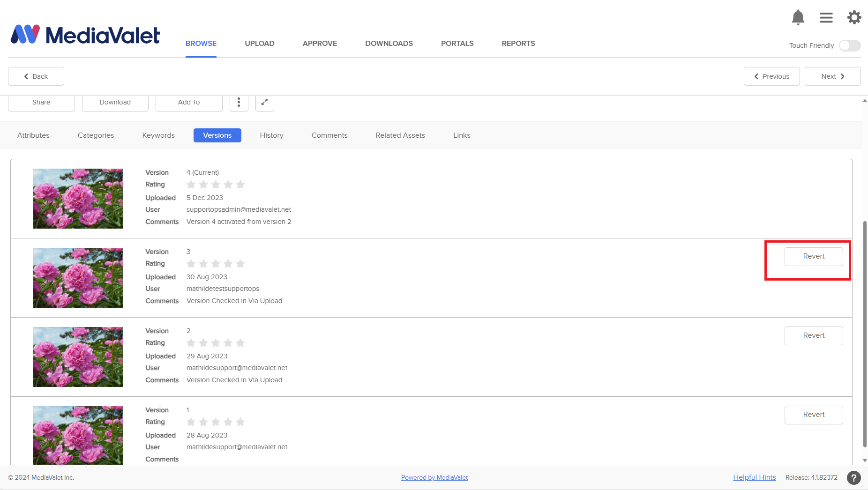868x490 pixels.
Task: Open version 2 thumbnail image
Action: pyautogui.click(x=78, y=357)
